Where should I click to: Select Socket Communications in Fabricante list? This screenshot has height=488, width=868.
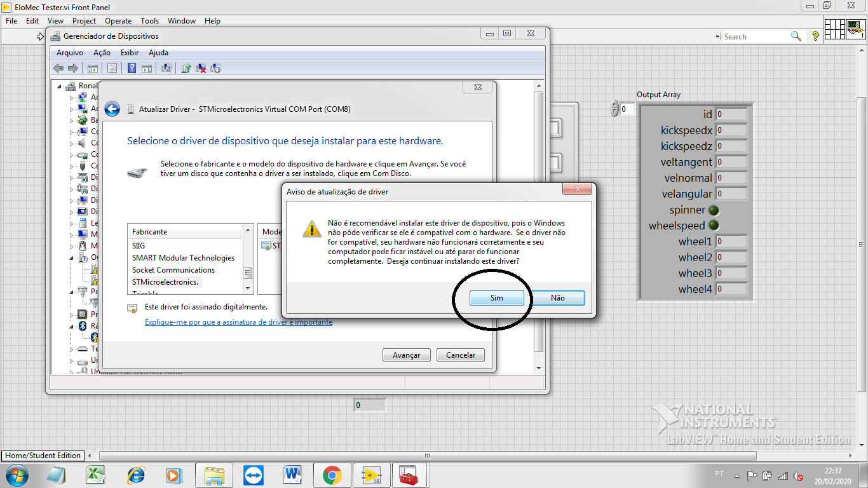tap(173, 270)
